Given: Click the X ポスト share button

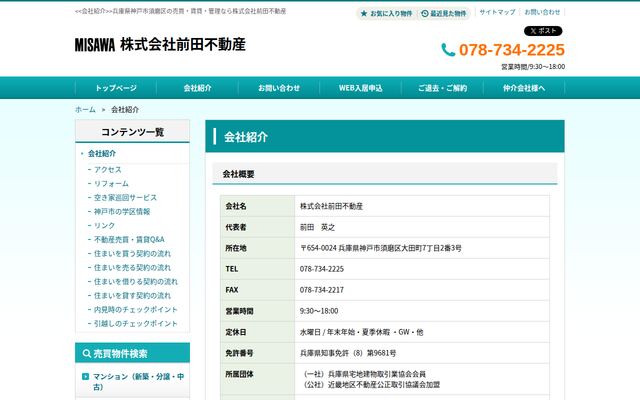Looking at the screenshot, I should click(x=543, y=31).
